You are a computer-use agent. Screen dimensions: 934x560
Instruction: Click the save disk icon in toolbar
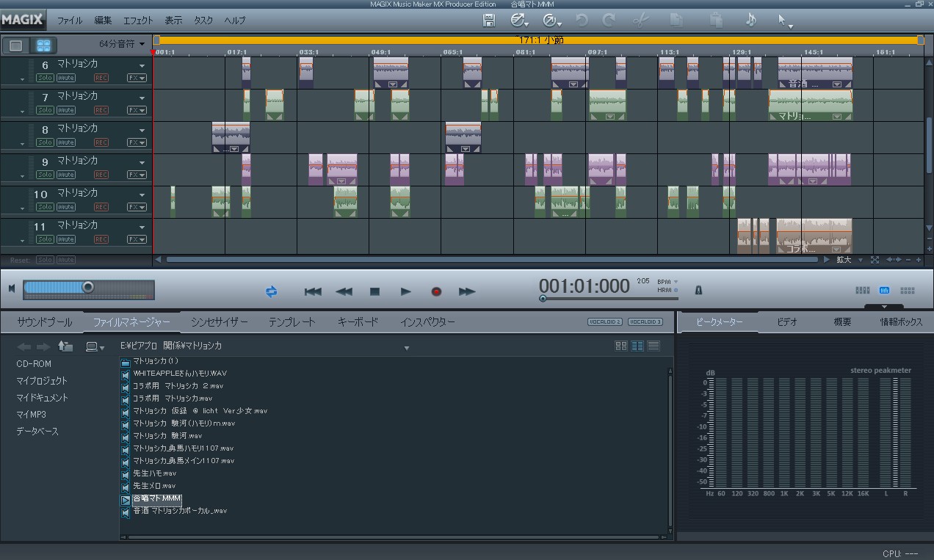pyautogui.click(x=489, y=21)
